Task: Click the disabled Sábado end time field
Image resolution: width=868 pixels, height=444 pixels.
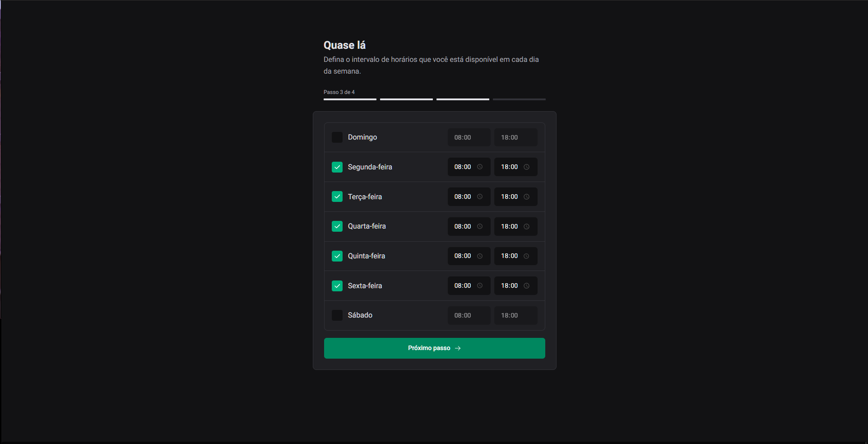Action: (x=516, y=315)
